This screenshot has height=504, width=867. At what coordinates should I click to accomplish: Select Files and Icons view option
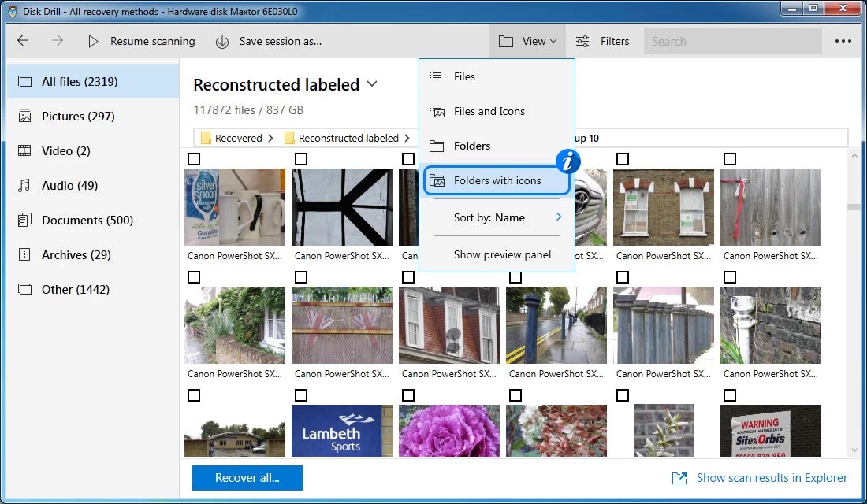coord(497,111)
